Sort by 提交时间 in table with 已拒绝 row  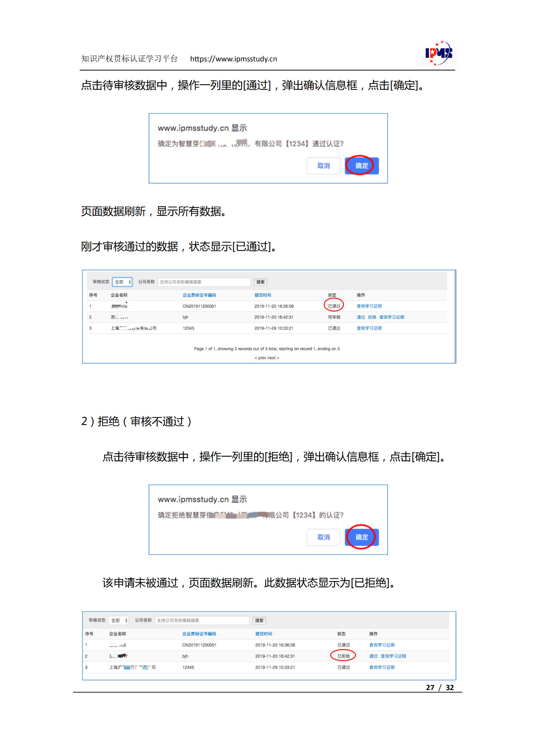click(x=264, y=634)
